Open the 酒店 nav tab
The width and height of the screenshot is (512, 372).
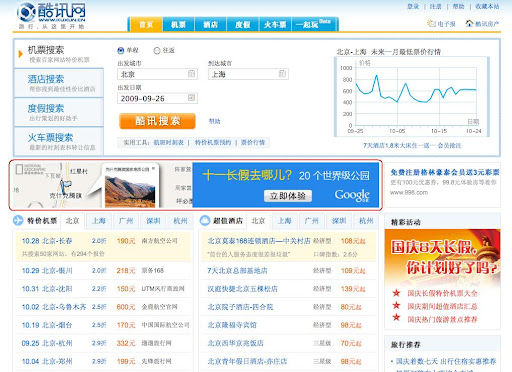tap(210, 24)
